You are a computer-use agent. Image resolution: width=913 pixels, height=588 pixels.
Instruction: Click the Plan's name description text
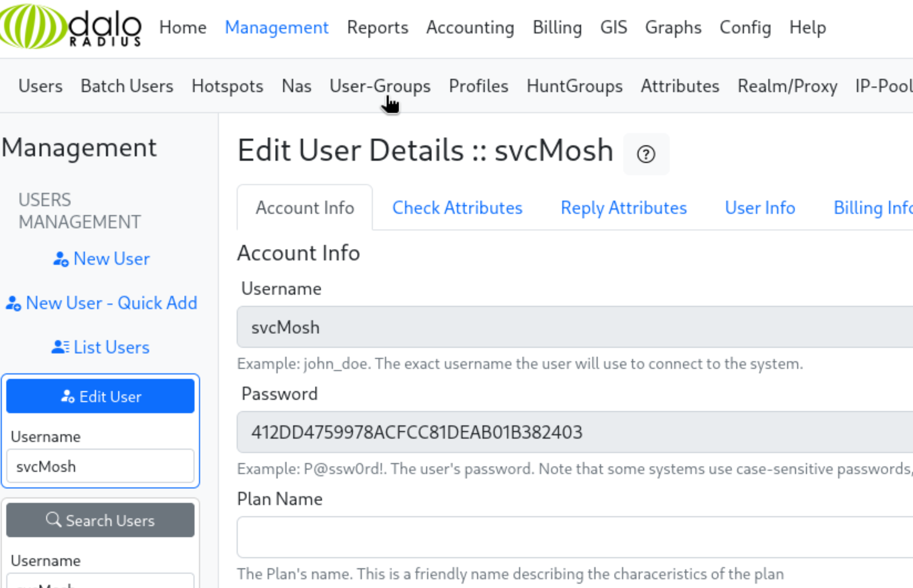tap(510, 574)
